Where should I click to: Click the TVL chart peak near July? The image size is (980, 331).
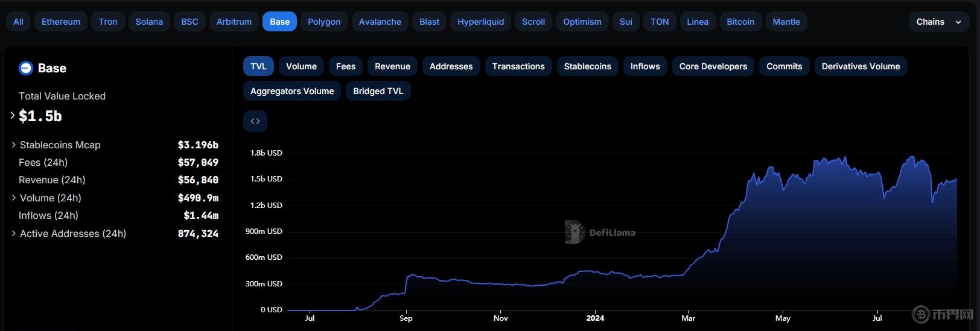[912, 157]
